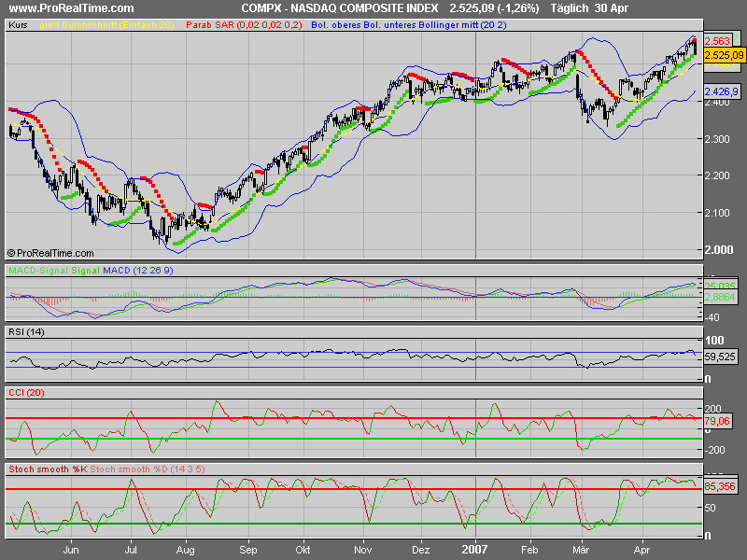Click the Aug label on time axis
This screenshot has width=747, height=560.
(186, 551)
